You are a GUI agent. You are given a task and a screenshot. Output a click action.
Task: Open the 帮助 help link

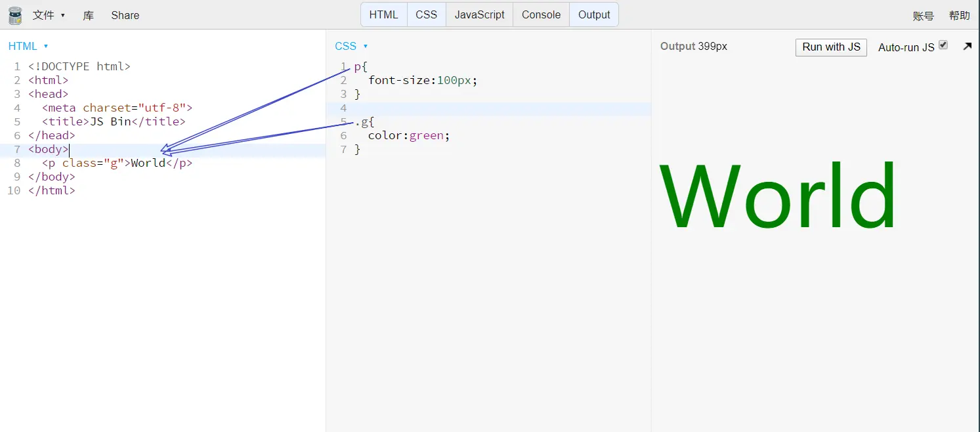pyautogui.click(x=959, y=16)
